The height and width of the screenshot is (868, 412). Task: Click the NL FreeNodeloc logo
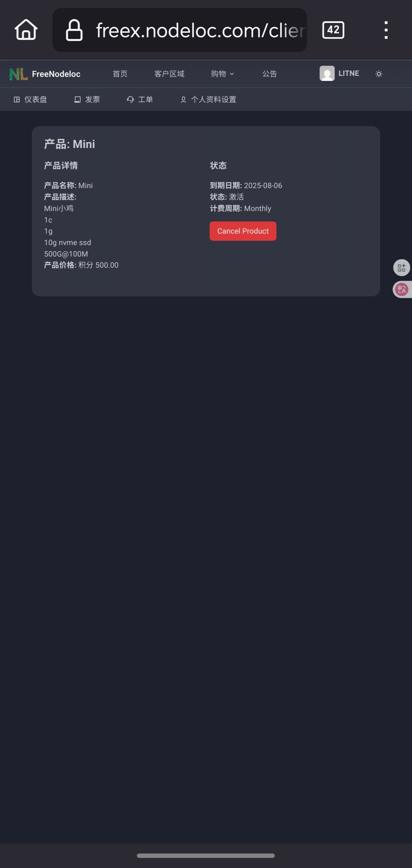45,74
